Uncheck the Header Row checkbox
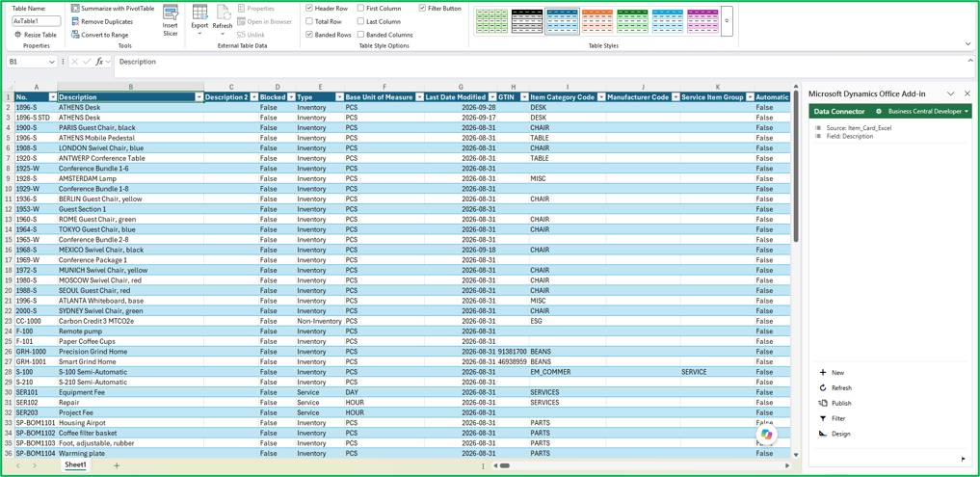This screenshot has width=980, height=477. coord(309,9)
